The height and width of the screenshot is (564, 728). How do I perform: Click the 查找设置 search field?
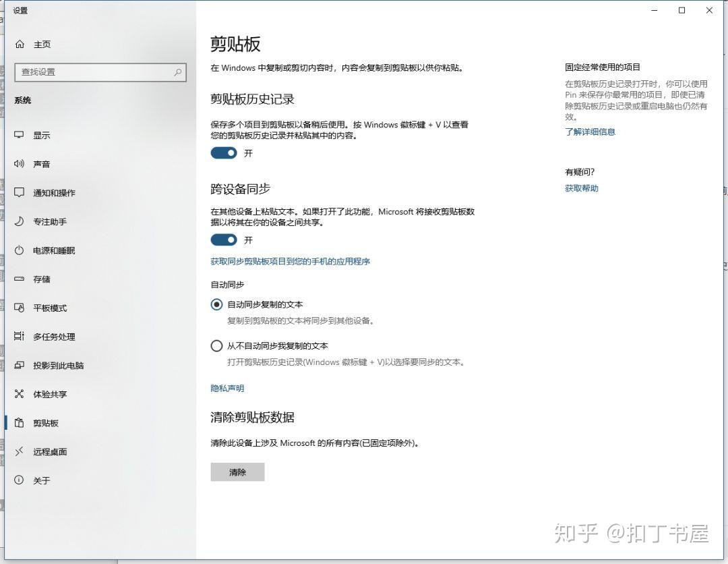click(100, 72)
